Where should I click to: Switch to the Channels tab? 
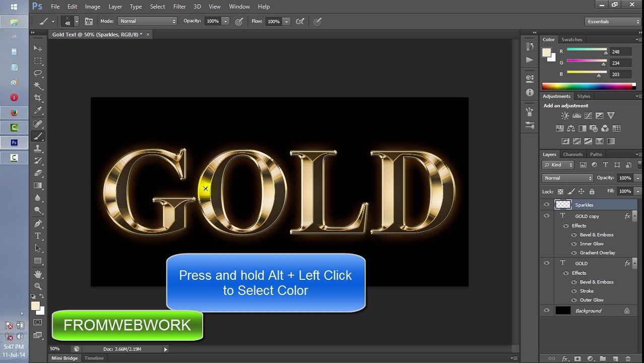(x=572, y=154)
